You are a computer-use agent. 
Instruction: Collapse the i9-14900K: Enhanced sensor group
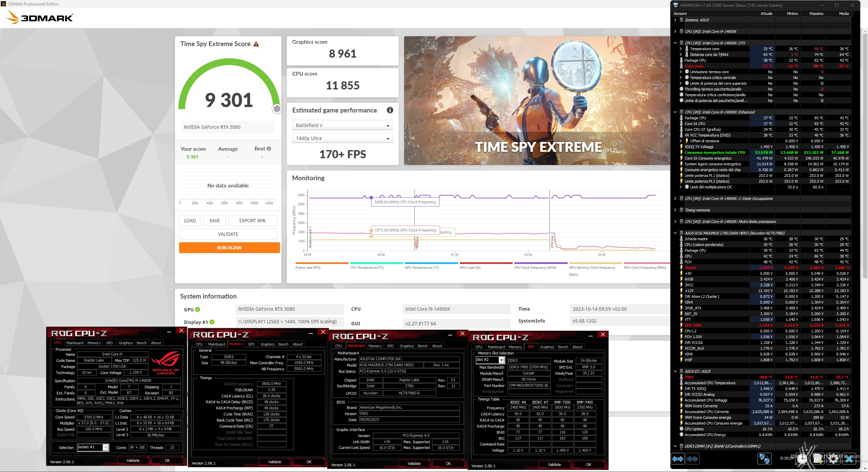pyautogui.click(x=675, y=112)
